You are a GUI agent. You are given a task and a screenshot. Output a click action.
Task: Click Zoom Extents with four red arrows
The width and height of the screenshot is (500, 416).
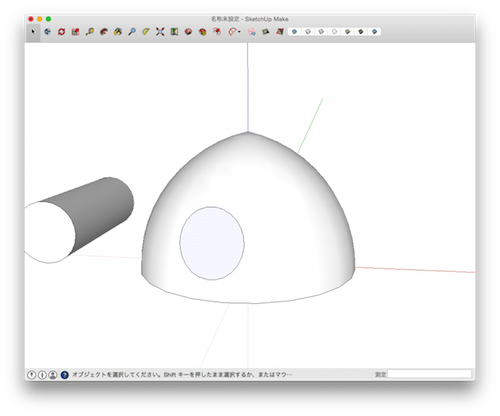[x=160, y=32]
